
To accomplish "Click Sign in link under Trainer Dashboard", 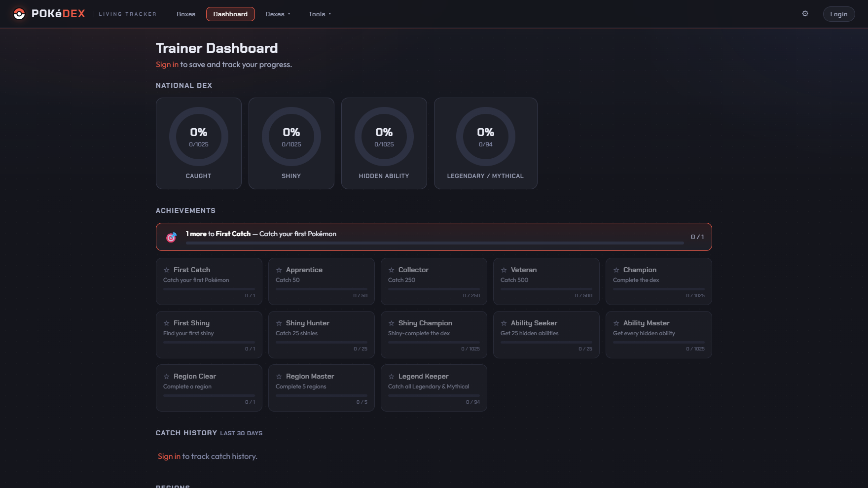I will point(167,65).
